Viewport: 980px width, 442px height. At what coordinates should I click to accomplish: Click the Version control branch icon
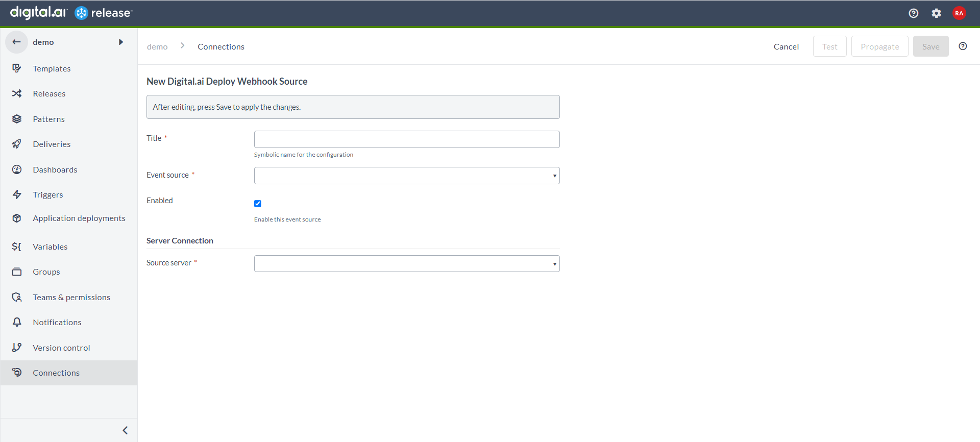coord(17,348)
